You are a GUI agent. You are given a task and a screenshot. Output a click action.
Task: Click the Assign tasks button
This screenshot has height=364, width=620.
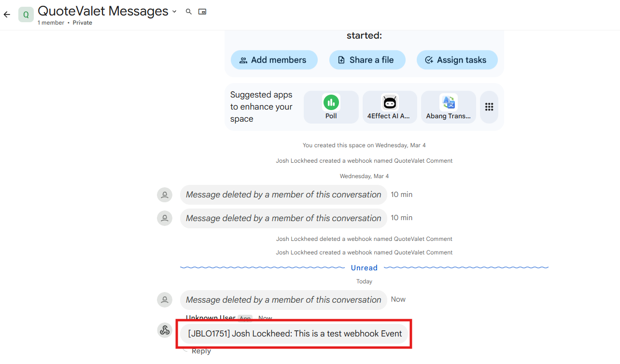pos(457,60)
